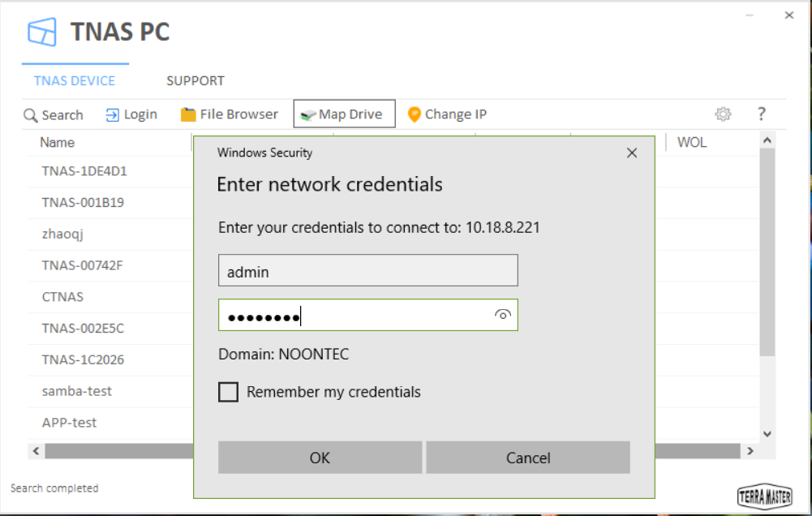The height and width of the screenshot is (516, 812).
Task: Cancel the network credentials dialog
Action: (528, 458)
